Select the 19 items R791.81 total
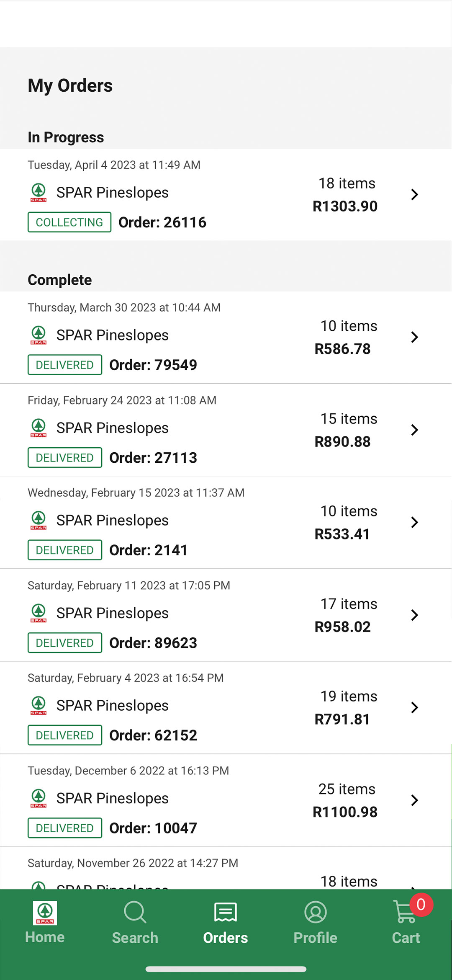This screenshot has width=452, height=980. [346, 708]
